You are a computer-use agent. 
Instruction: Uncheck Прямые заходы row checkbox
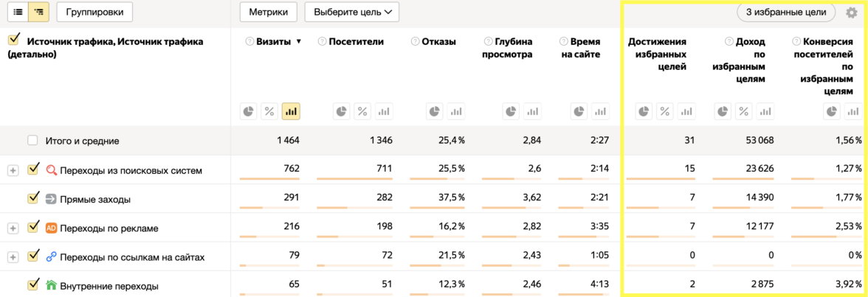point(32,198)
